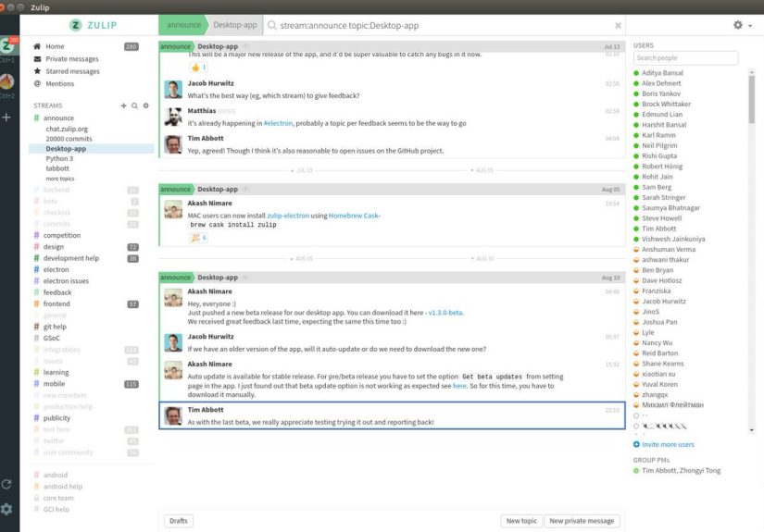Select user Tim Abbott in users list

click(658, 229)
